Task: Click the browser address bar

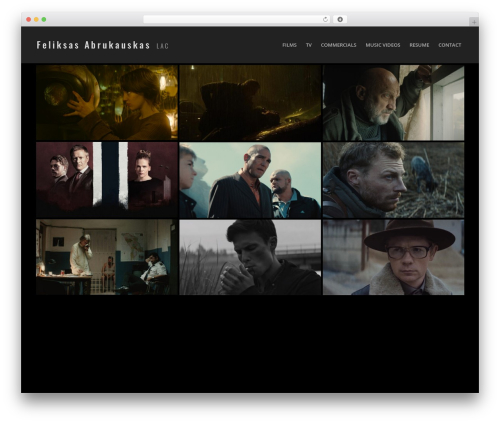Action: [237, 19]
